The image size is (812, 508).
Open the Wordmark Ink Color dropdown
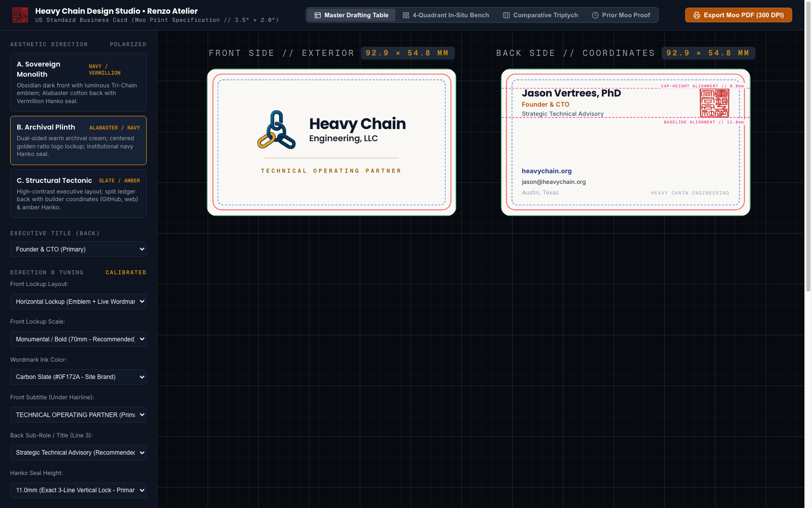coord(78,377)
